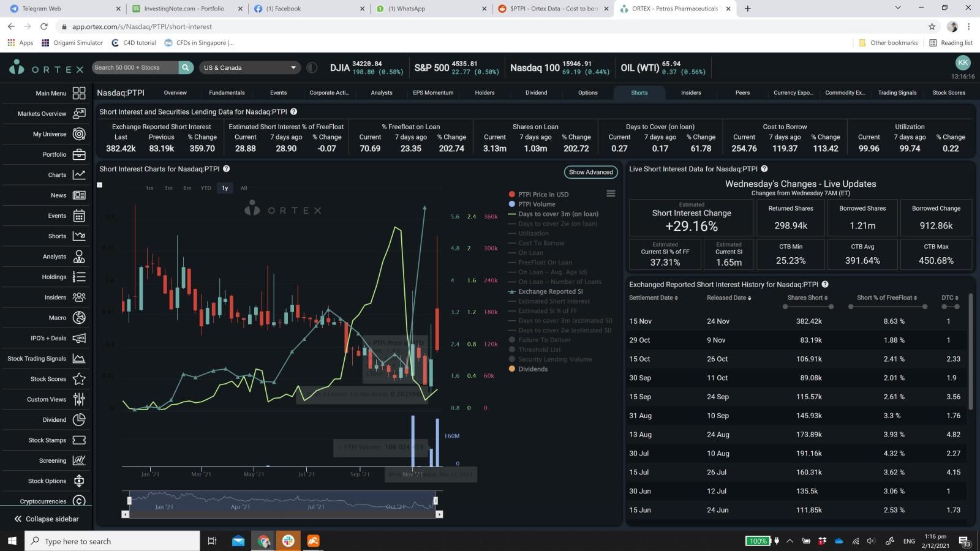Switch to the Overview tab

coord(175,93)
